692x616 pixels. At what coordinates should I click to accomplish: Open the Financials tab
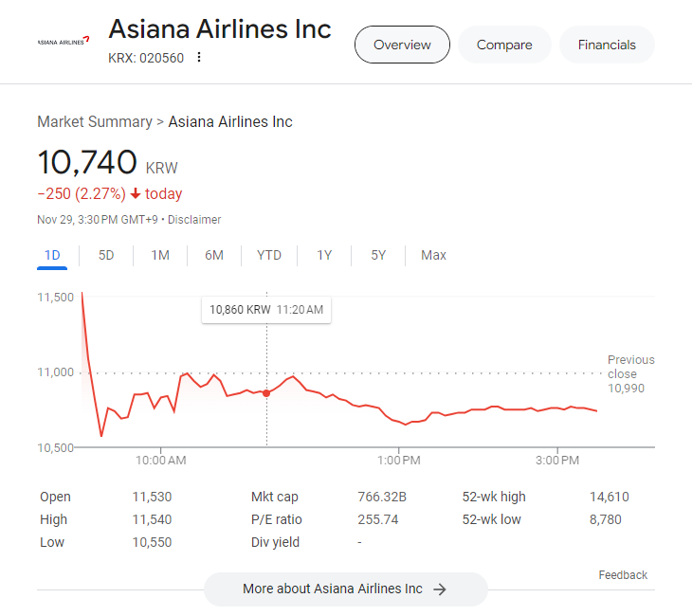coord(607,45)
